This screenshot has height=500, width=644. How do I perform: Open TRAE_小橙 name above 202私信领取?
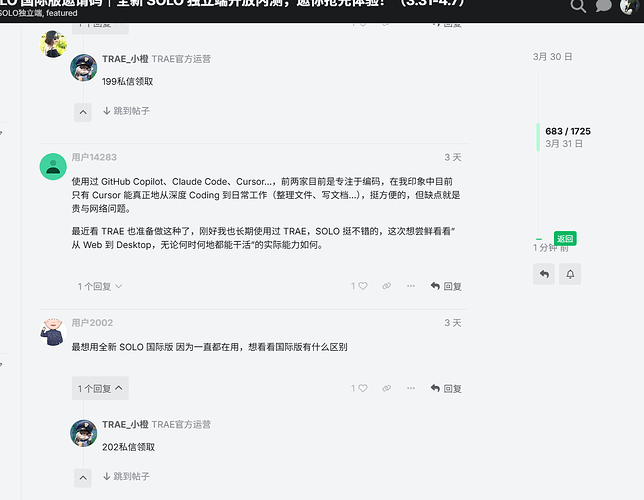[x=125, y=425]
